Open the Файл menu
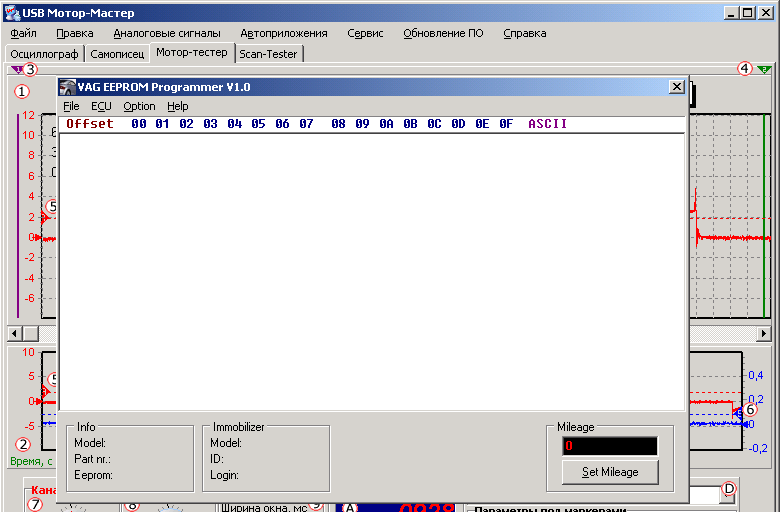This screenshot has width=782, height=512. [x=23, y=33]
